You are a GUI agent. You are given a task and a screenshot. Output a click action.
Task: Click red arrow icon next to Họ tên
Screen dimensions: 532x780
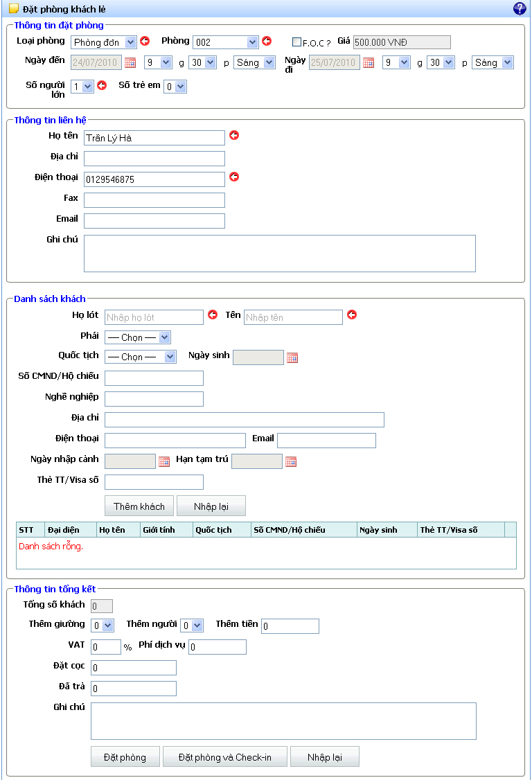click(x=234, y=135)
